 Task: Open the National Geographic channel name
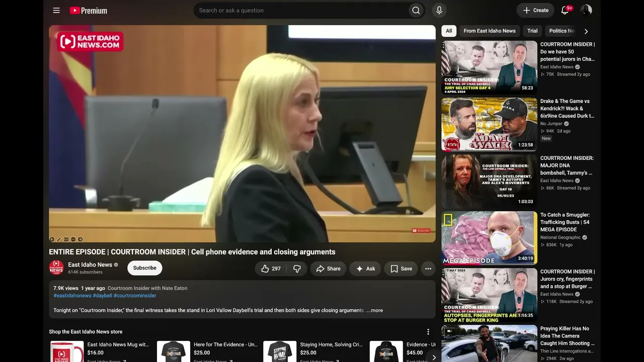click(x=560, y=237)
